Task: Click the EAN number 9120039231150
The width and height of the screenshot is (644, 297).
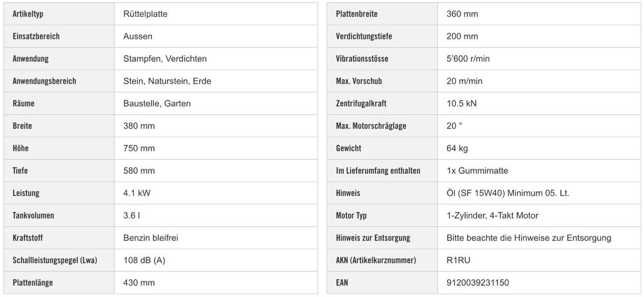Action: tap(478, 283)
